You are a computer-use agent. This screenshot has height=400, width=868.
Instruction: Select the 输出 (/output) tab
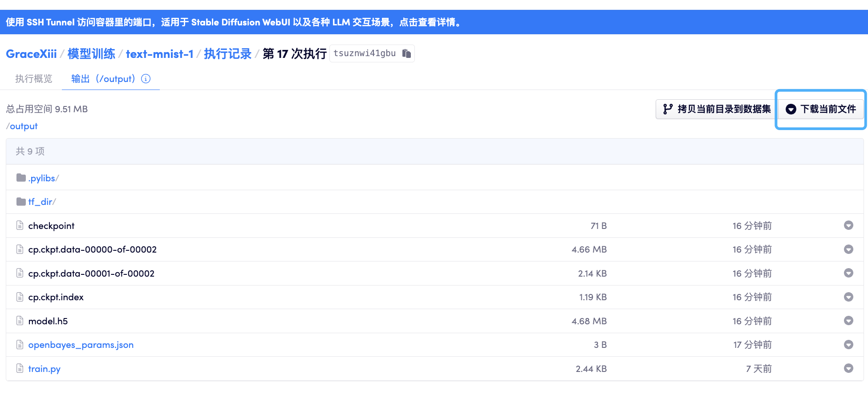(x=103, y=79)
